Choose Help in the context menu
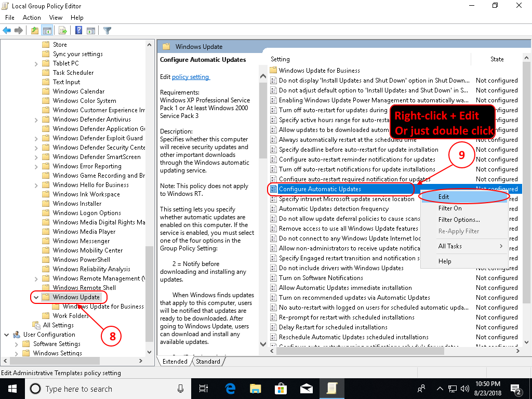532x399 pixels. pos(464,261)
